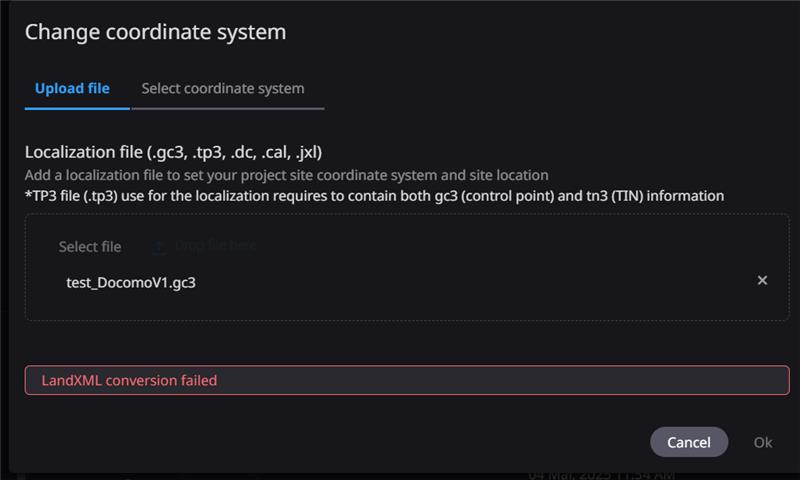Click the LandXML conversion failed banner
800x480 pixels.
pos(407,380)
